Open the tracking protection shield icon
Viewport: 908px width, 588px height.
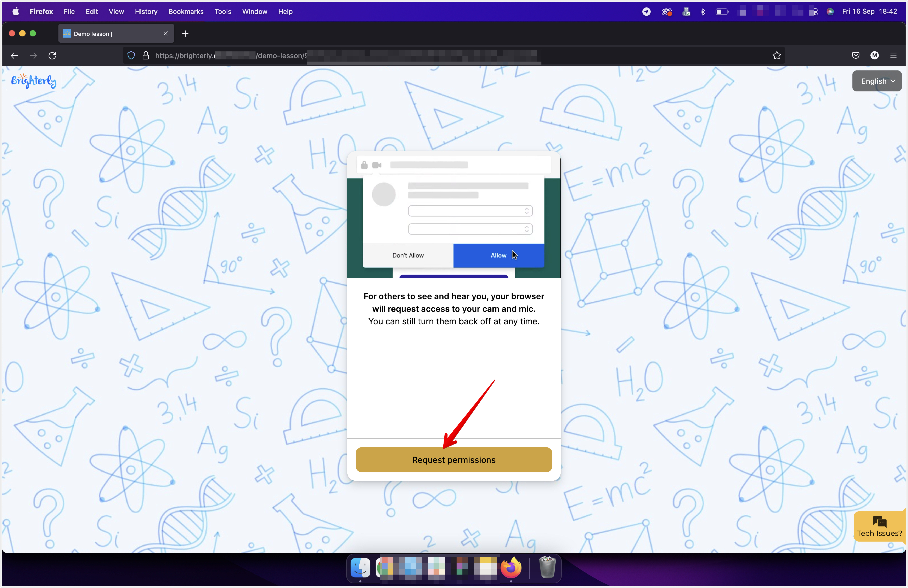[131, 56]
